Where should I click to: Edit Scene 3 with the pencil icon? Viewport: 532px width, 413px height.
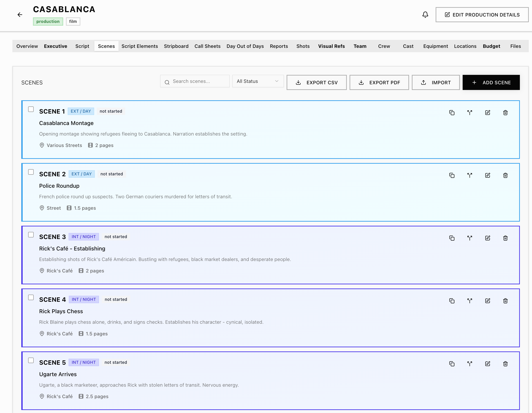click(x=487, y=238)
